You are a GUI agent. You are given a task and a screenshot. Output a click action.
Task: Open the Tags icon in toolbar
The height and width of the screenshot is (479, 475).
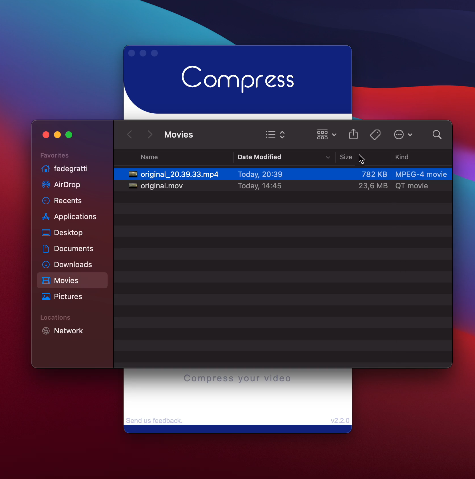[x=375, y=135]
